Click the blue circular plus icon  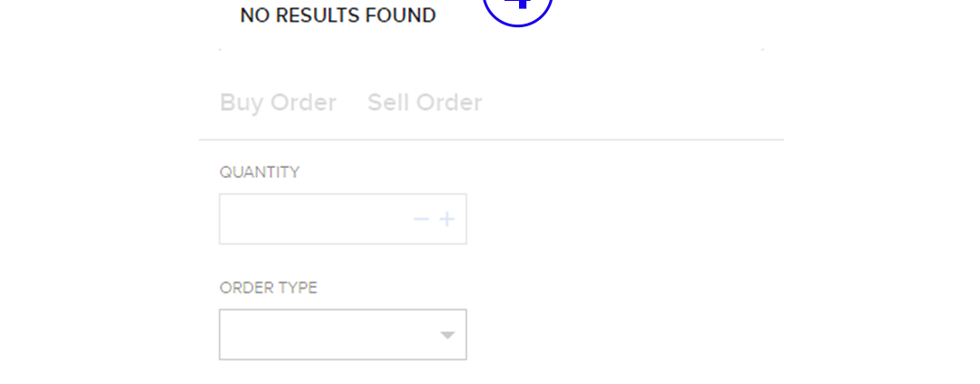click(517, 7)
